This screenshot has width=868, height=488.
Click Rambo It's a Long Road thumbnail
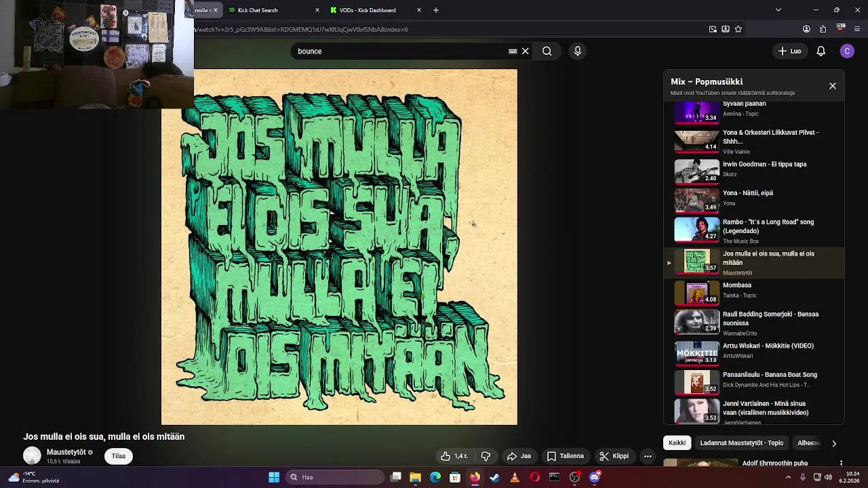point(696,229)
